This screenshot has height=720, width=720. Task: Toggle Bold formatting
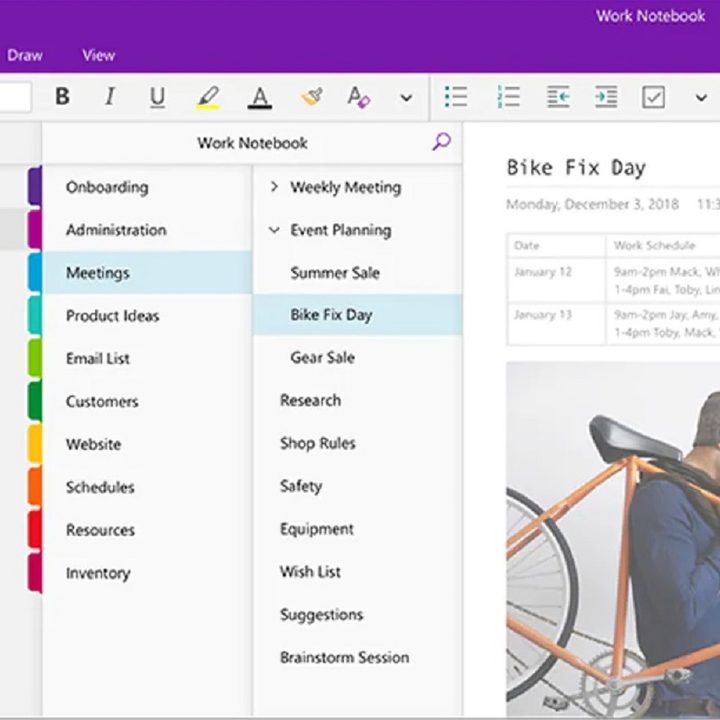click(x=62, y=97)
